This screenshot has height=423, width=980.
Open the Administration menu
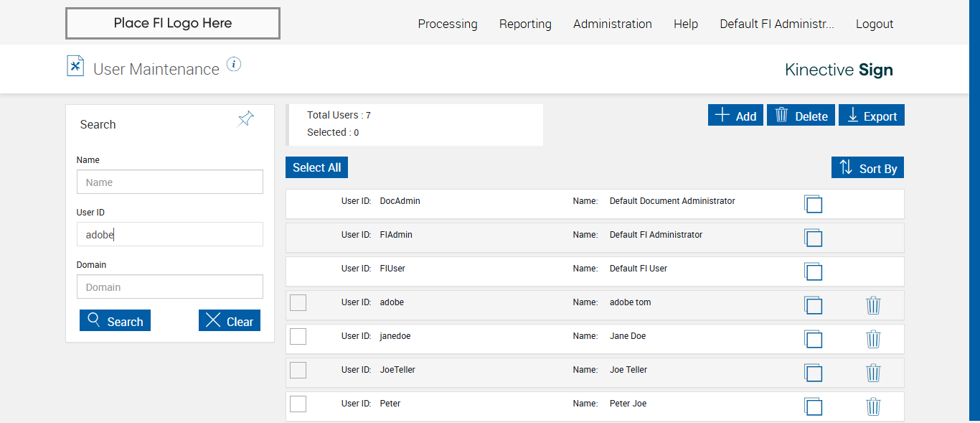[x=612, y=24]
